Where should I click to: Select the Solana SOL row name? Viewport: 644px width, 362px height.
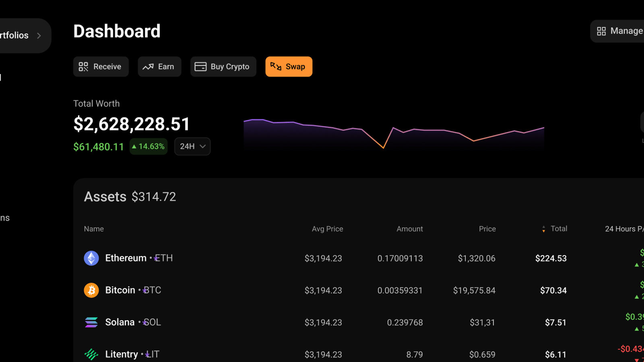[133, 322]
